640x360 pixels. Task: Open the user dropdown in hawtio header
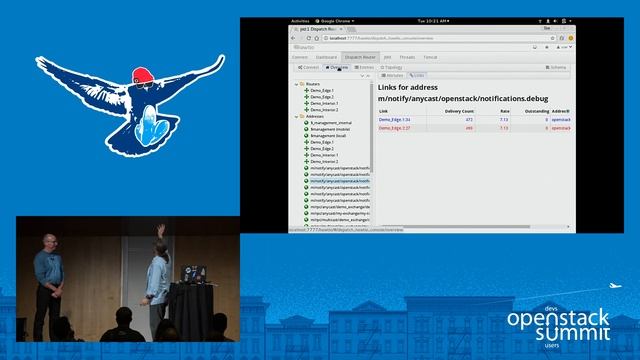tap(564, 47)
